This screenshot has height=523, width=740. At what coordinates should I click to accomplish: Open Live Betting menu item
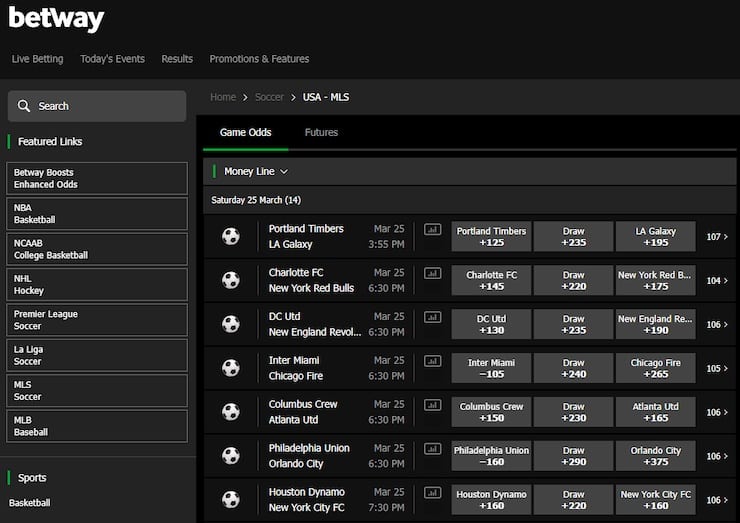pyautogui.click(x=37, y=59)
